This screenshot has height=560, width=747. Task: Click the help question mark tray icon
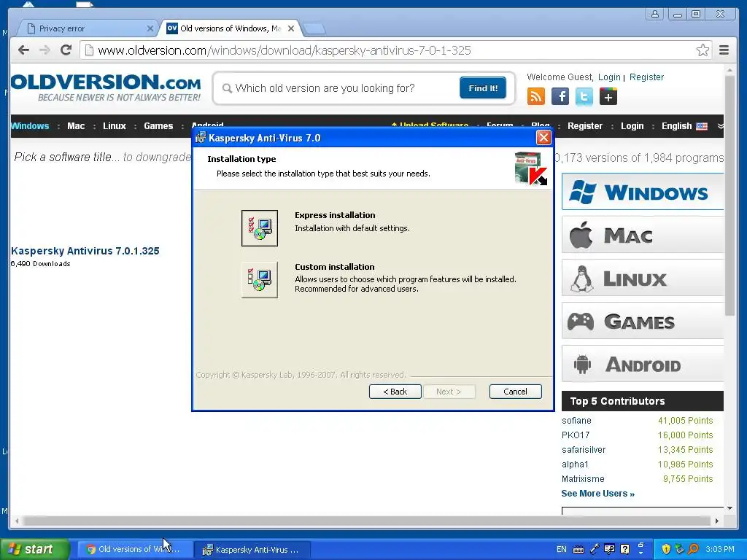pos(625,549)
